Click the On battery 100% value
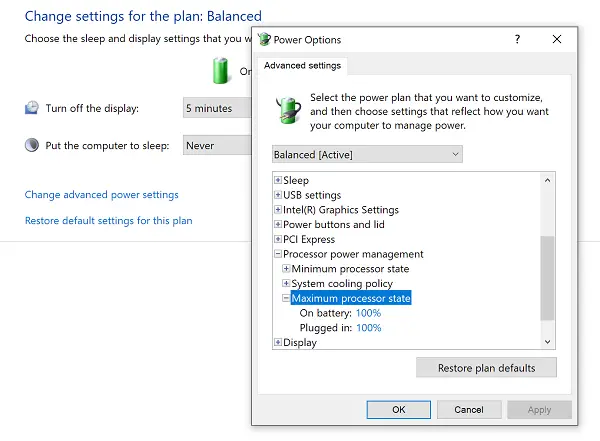This screenshot has height=441, width=600. 368,313
